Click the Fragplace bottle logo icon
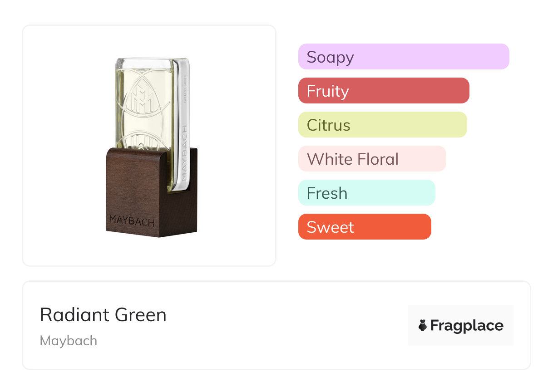 click(423, 325)
